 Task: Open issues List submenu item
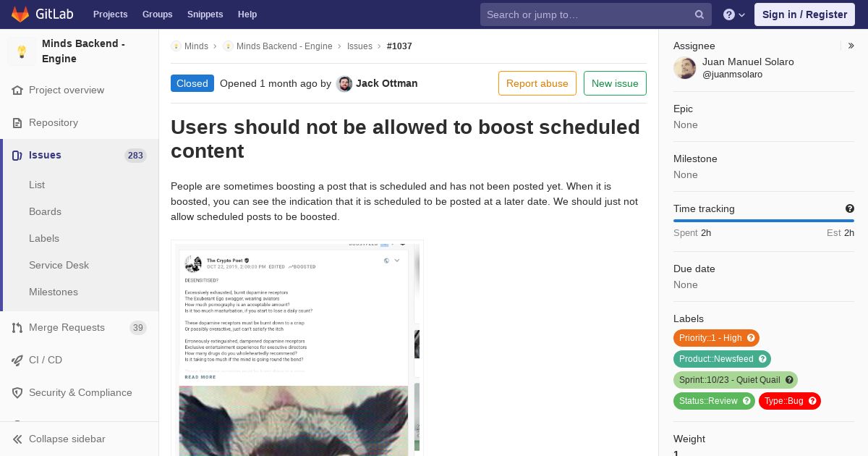[37, 185]
